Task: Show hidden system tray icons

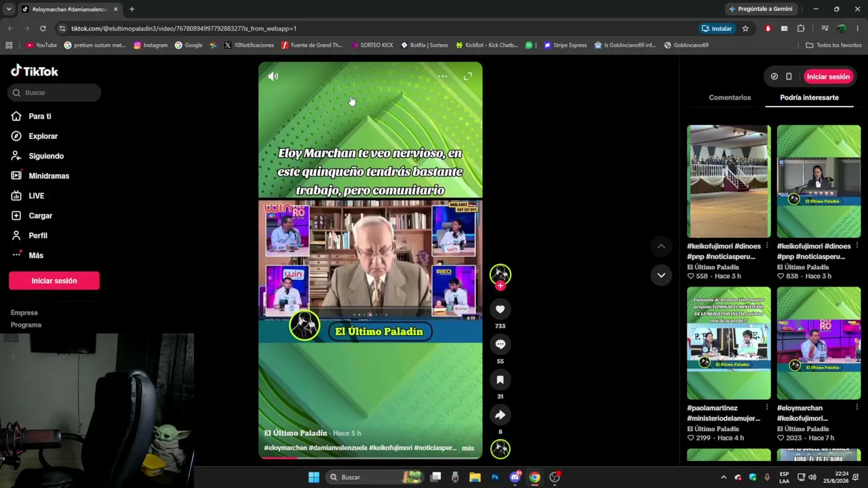Action: (724, 477)
